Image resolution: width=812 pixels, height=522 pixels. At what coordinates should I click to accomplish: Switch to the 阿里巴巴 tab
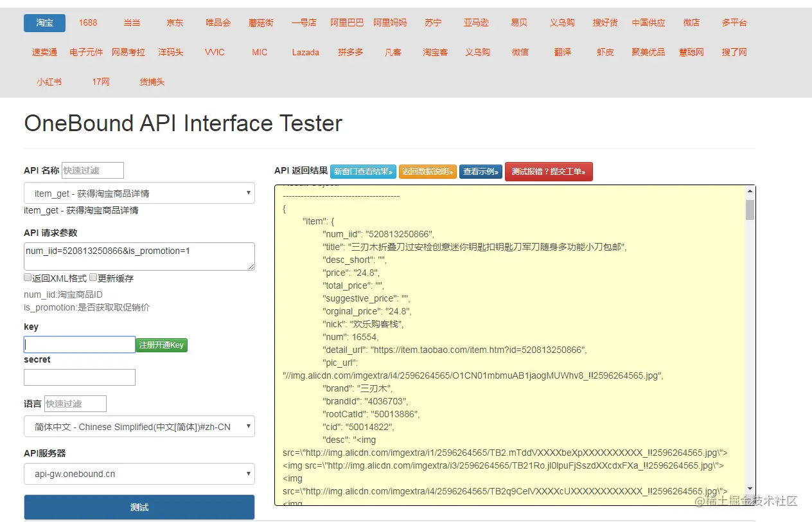point(347,22)
